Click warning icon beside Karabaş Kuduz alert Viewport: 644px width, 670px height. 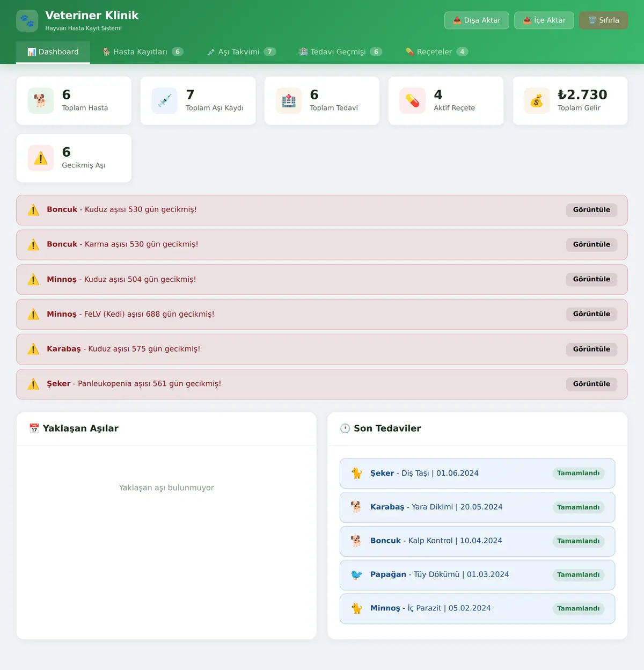click(33, 349)
